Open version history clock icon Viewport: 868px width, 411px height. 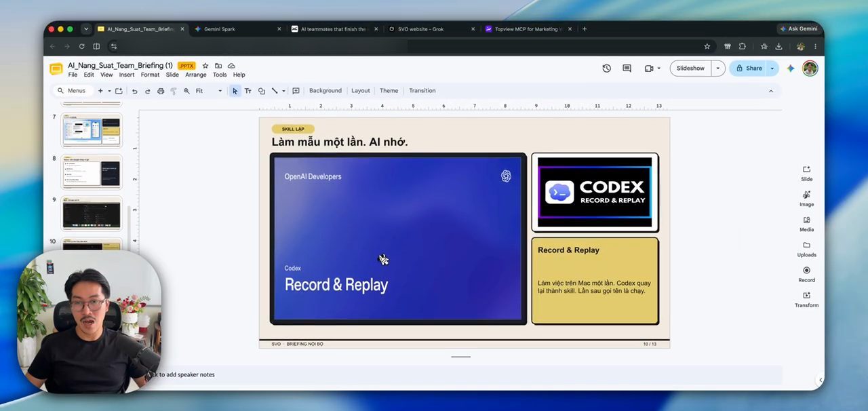point(606,68)
